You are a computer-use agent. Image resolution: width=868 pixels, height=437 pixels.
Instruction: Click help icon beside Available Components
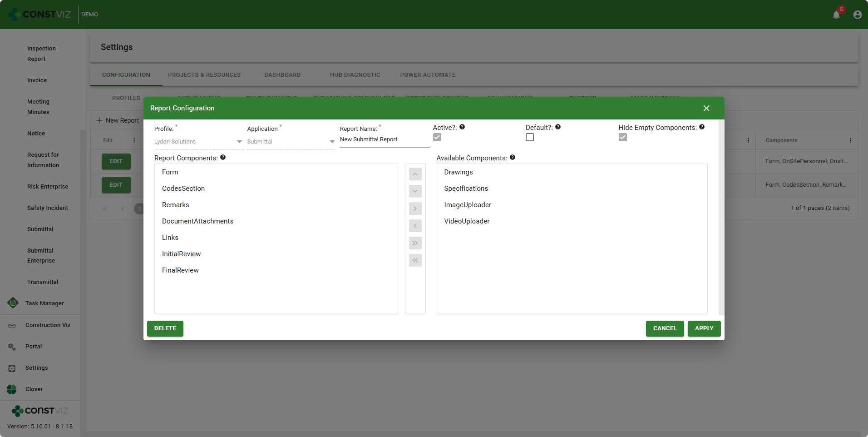[513, 158]
